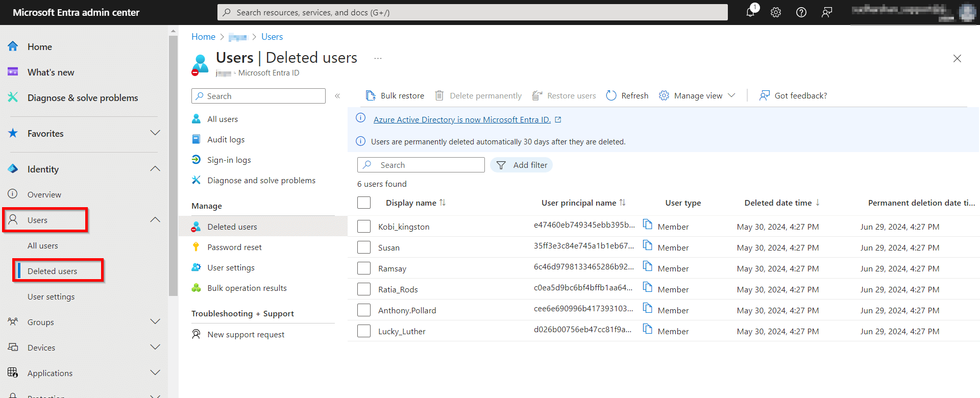Open the portal settings gear icon
Screen dimensions: 980x398
point(776,12)
